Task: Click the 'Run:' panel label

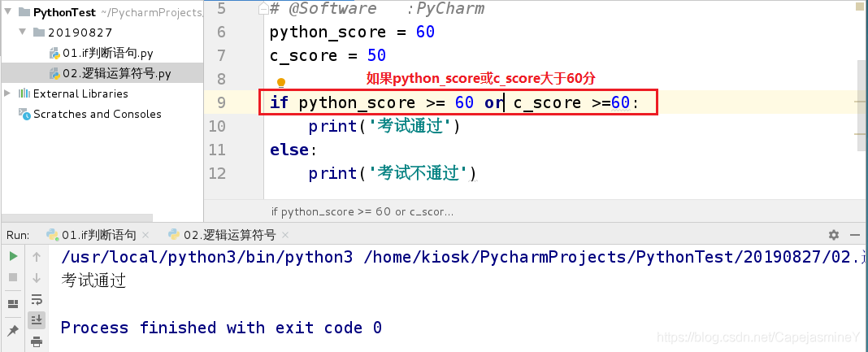Action: [18, 235]
